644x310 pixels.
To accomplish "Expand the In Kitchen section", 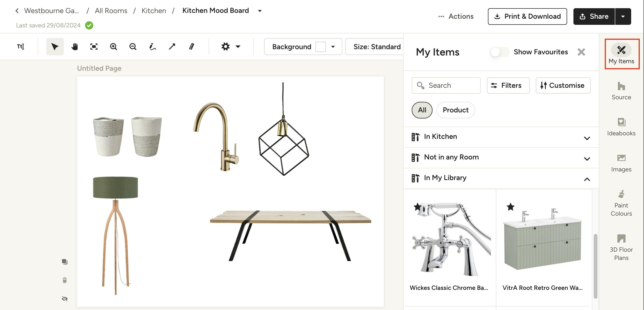I will point(587,138).
